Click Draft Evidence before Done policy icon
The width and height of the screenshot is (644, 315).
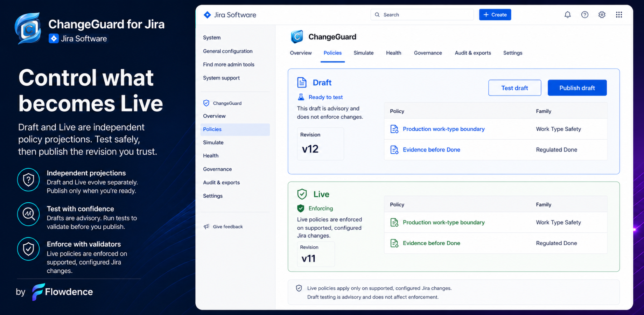click(x=394, y=150)
